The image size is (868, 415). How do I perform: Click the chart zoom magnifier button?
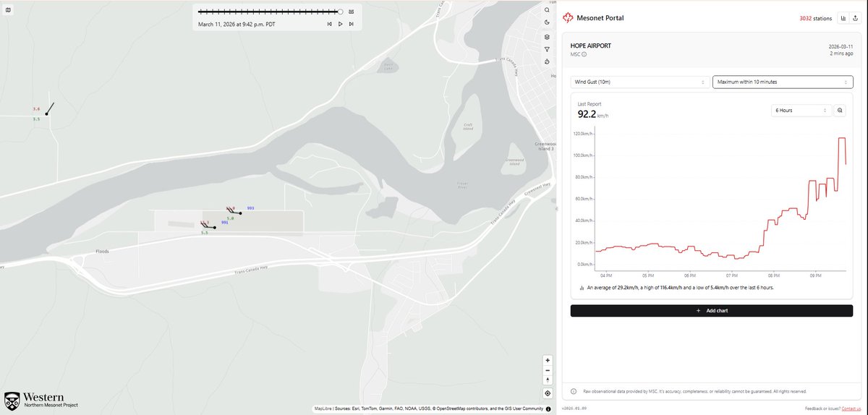[840, 111]
